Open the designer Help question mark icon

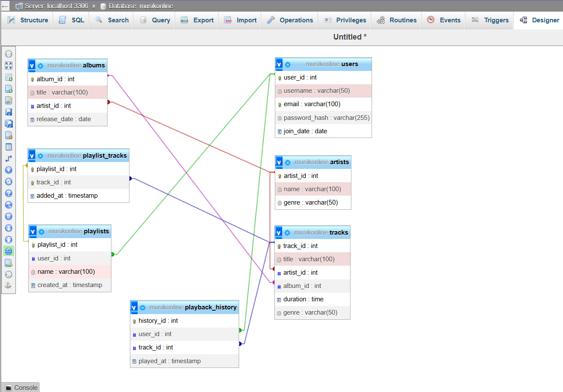[9, 193]
